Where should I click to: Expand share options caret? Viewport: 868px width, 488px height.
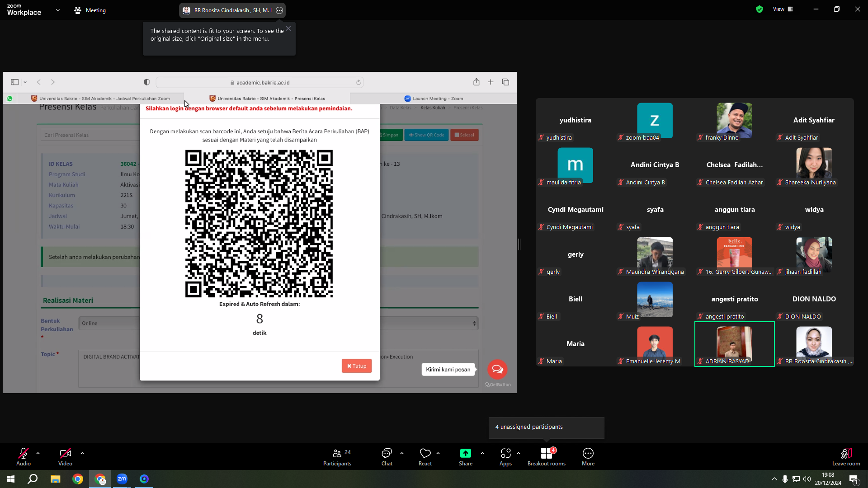[x=482, y=453]
